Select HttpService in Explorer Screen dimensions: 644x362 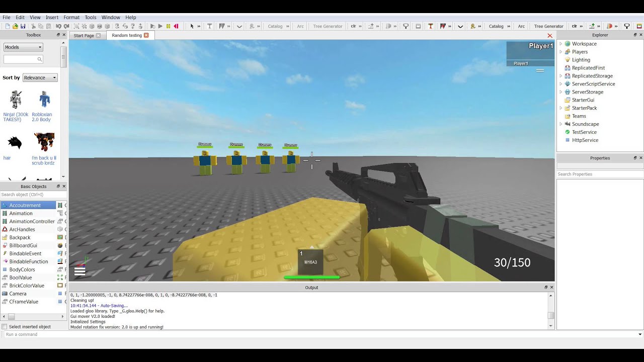point(585,140)
